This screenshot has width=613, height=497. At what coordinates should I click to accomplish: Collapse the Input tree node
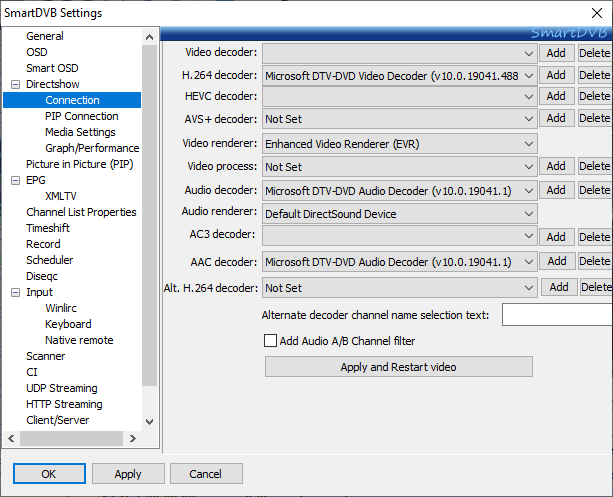[15, 292]
